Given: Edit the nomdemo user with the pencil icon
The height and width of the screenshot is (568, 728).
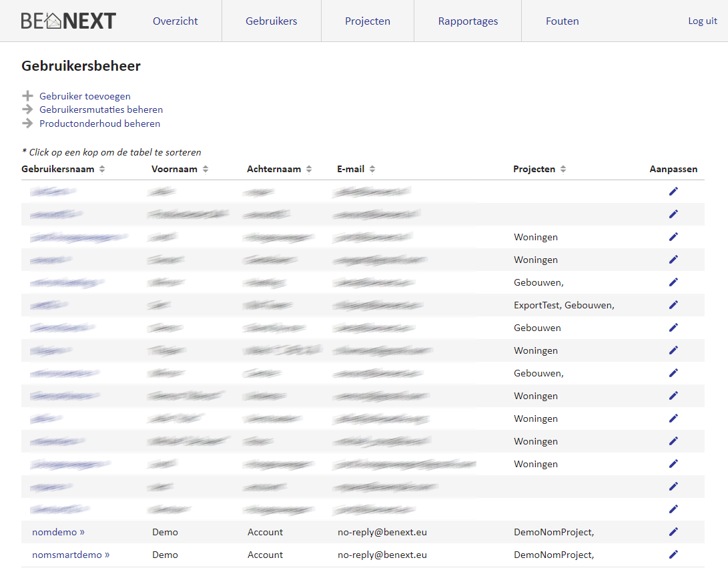Looking at the screenshot, I should click(673, 532).
